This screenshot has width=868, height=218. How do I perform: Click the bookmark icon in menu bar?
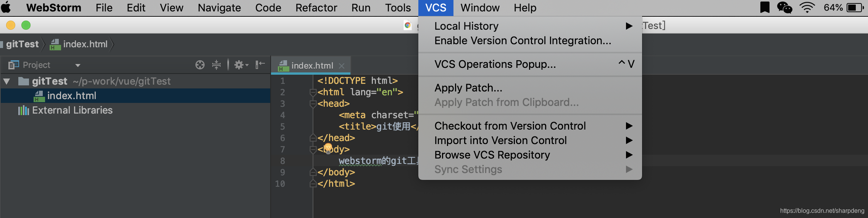tap(765, 8)
